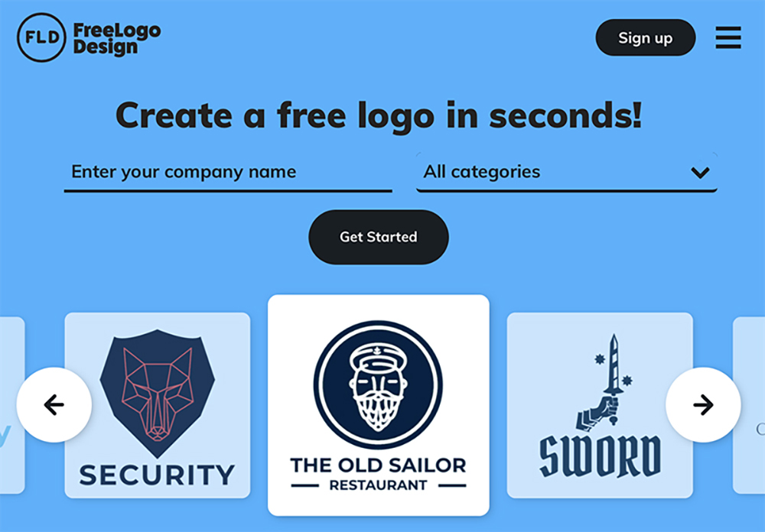This screenshot has height=532, width=765.
Task: Select the partially visible leftmost logo card
Action: click(x=11, y=405)
